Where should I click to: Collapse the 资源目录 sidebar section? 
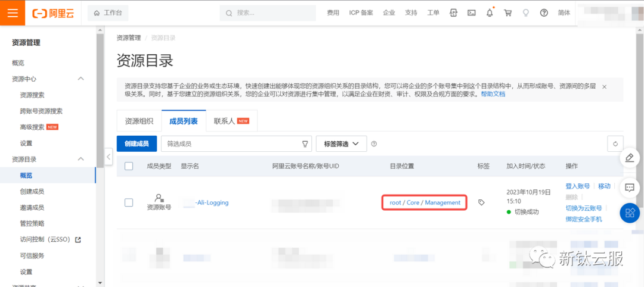[81, 158]
